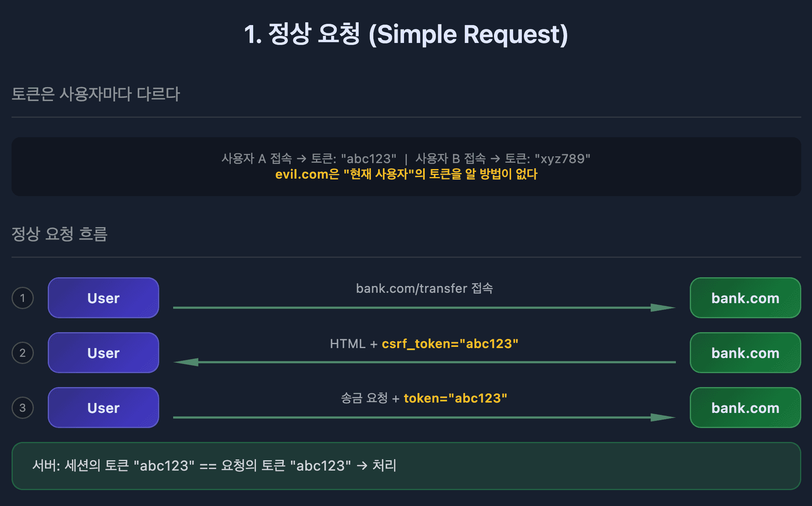Click the yellow evil.com warning sentence
Image resolution: width=812 pixels, height=506 pixels.
tap(406, 174)
